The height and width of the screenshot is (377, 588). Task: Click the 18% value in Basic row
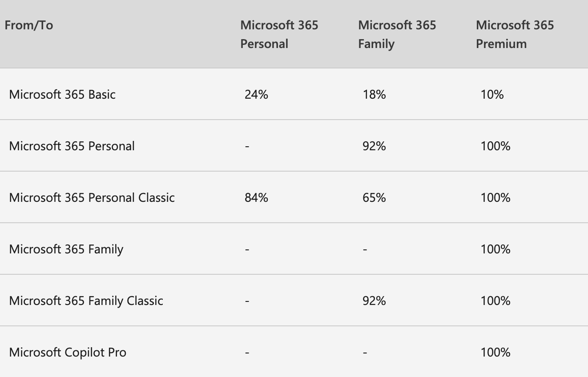click(374, 94)
